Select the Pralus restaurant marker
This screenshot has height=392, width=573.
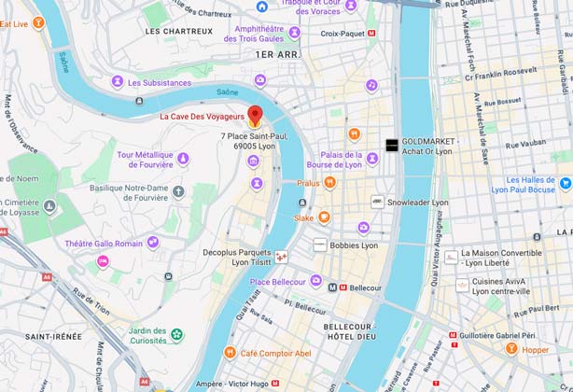[330, 183]
